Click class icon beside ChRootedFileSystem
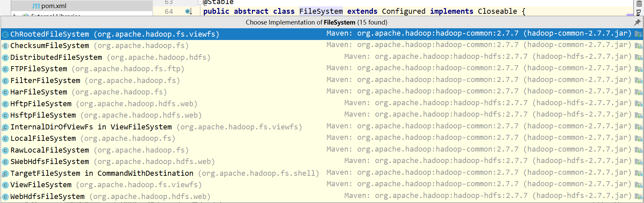This screenshot has height=203, width=644. (5, 34)
